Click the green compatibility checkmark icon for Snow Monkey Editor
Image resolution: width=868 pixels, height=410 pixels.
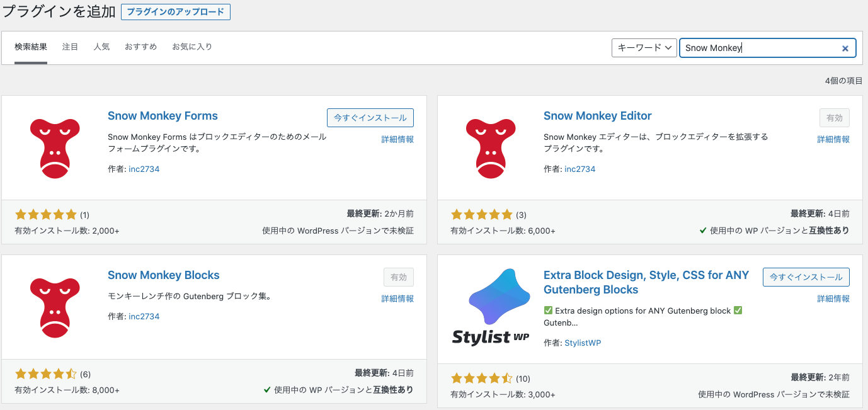click(702, 231)
